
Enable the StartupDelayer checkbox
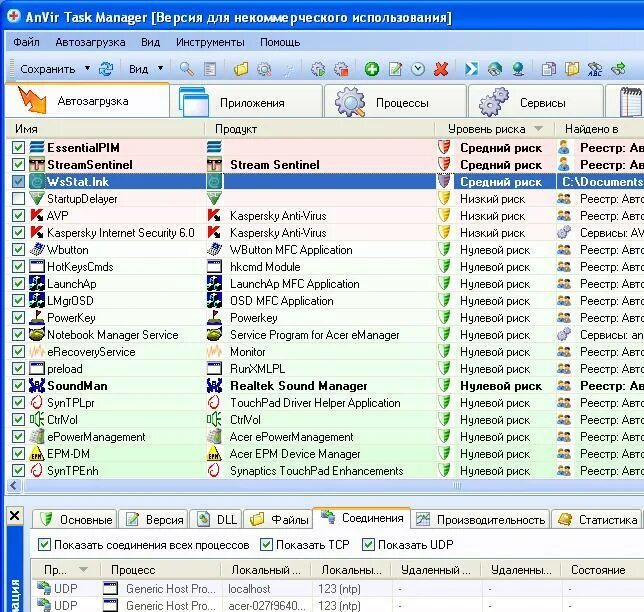(18, 198)
